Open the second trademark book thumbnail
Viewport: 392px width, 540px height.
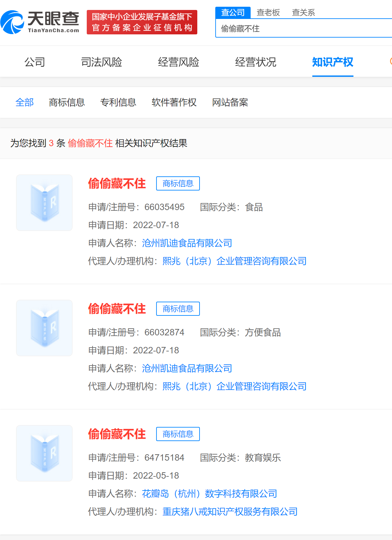(44, 328)
